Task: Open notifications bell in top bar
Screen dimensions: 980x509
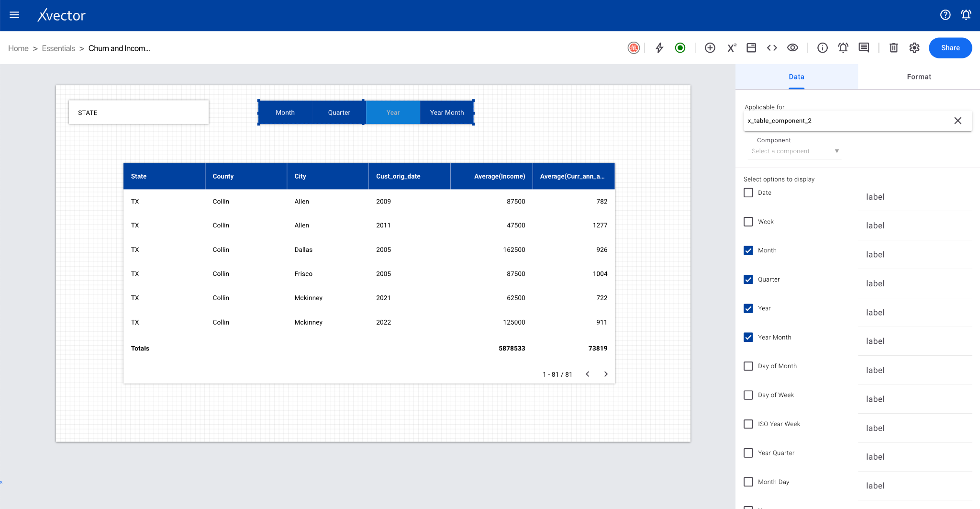Action: (x=966, y=15)
